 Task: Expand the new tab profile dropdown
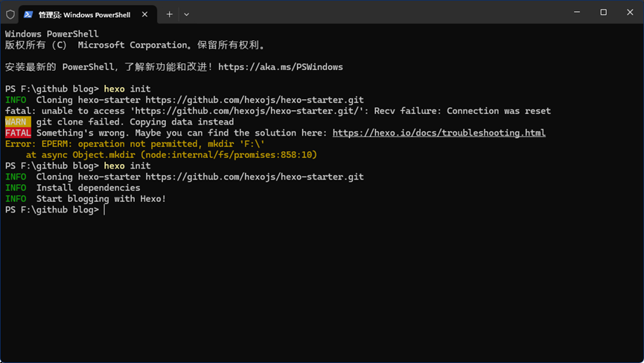pos(186,14)
